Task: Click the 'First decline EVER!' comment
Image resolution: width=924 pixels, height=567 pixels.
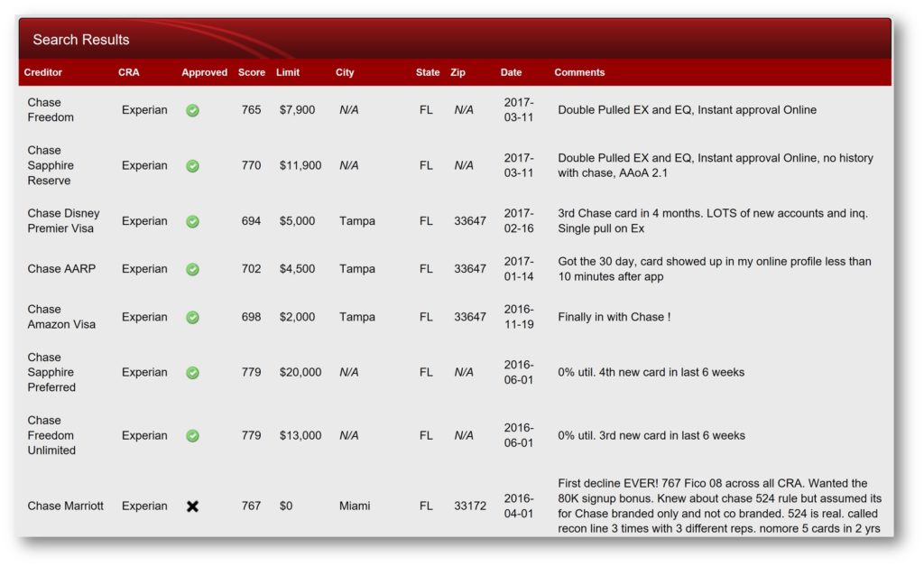Action: pyautogui.click(x=719, y=507)
